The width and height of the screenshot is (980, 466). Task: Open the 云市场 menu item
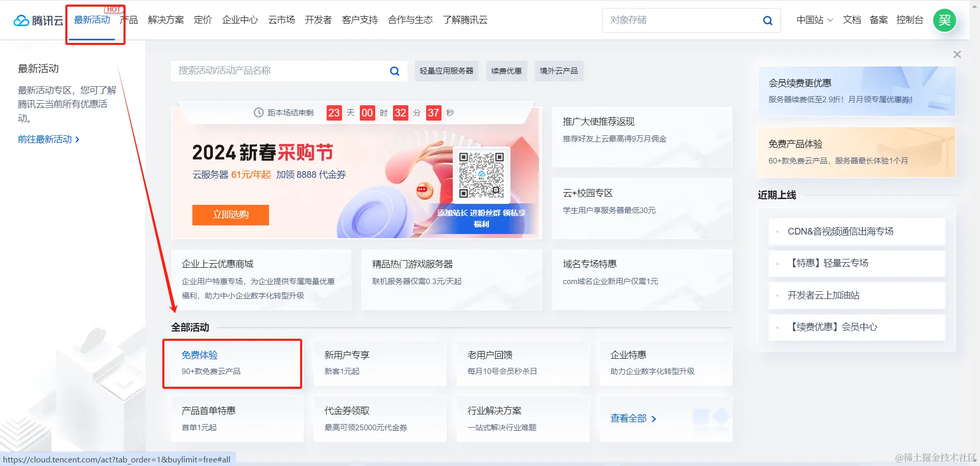281,20
